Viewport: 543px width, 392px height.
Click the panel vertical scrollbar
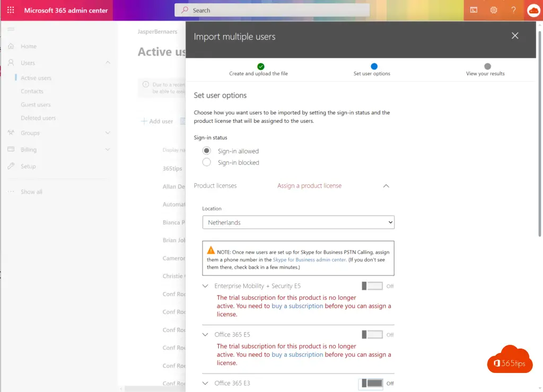tap(539, 134)
